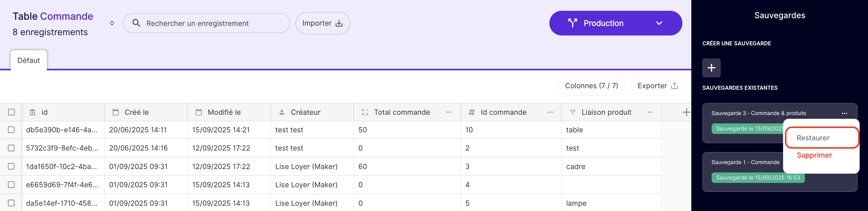
Task: Check the row for db5e390b-e146 record
Action: point(11,130)
